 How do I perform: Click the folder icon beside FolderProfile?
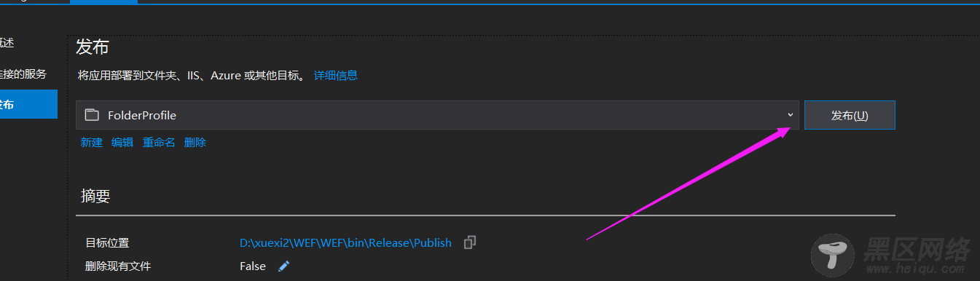(91, 115)
